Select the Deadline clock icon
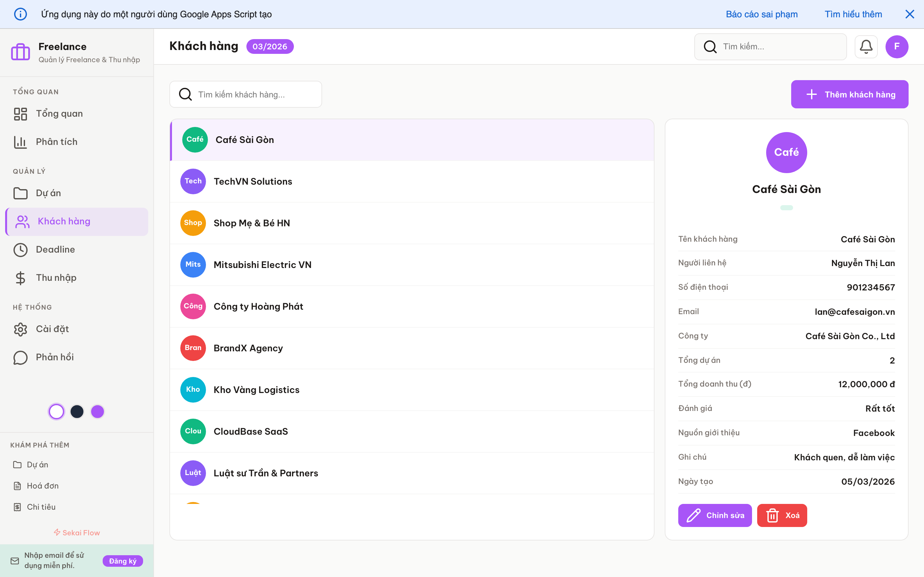This screenshot has width=924, height=577. tap(21, 250)
